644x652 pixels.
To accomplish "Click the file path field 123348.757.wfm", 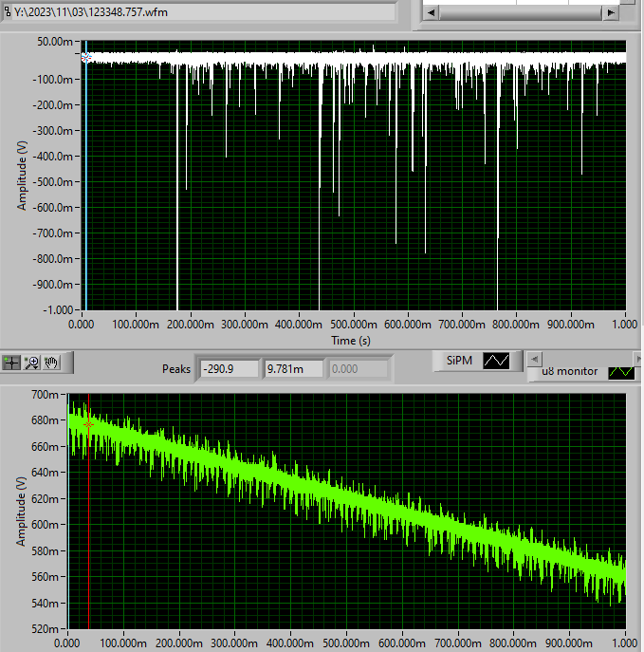I will [204, 12].
